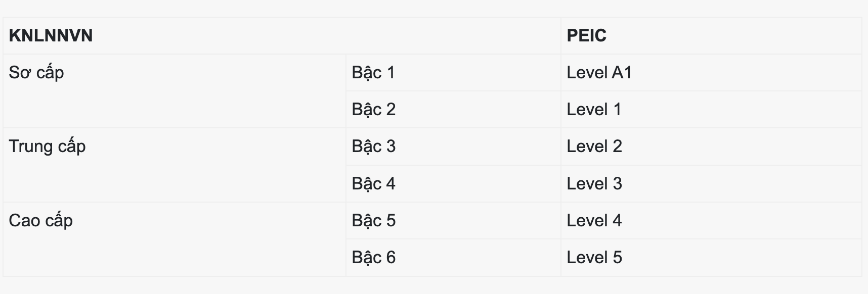
Task: Click the Bậc 3 cell
Action: (x=373, y=146)
